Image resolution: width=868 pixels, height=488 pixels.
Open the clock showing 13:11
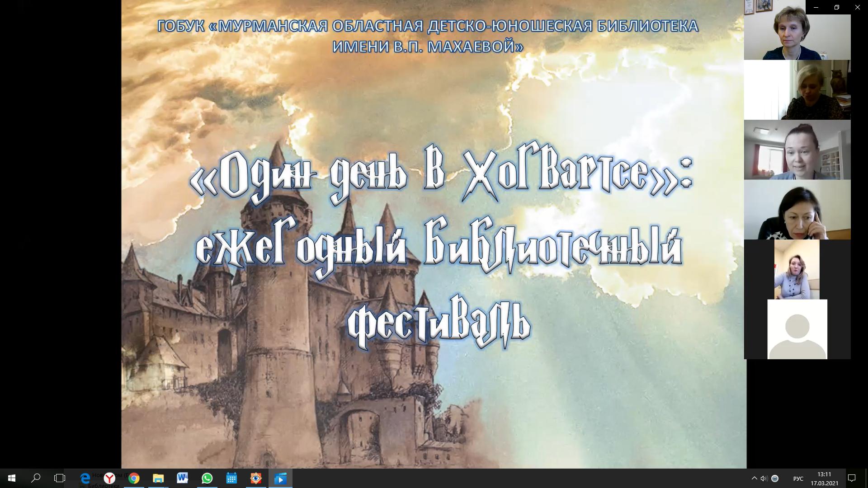(824, 478)
